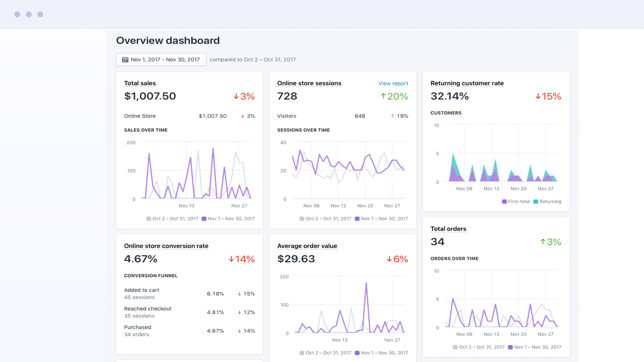Click the small down arrow in Online Store row
This screenshot has height=362, width=644.
coord(243,116)
